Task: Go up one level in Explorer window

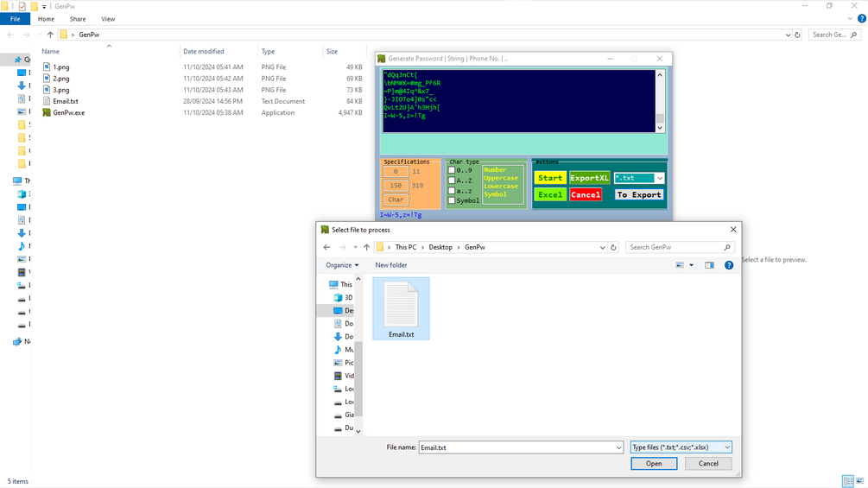Action: pyautogui.click(x=50, y=35)
